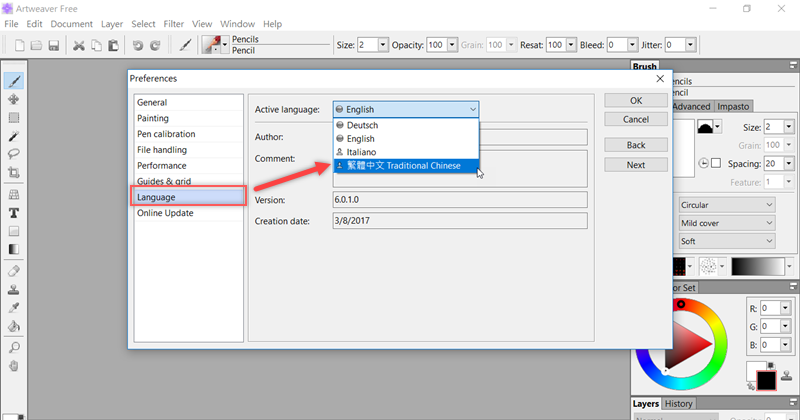Select the Text tool
The height and width of the screenshot is (420, 800).
[14, 213]
